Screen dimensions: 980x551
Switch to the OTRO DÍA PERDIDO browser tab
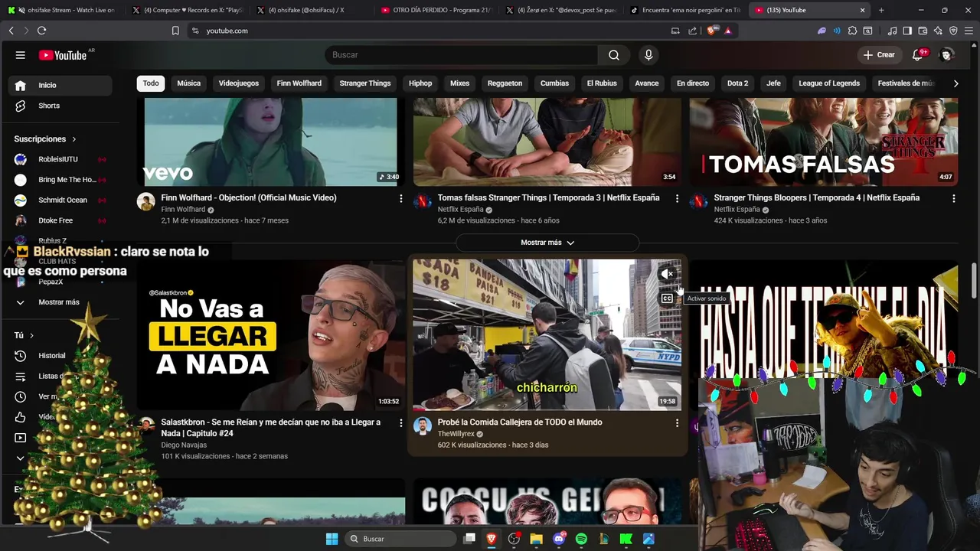pos(436,10)
